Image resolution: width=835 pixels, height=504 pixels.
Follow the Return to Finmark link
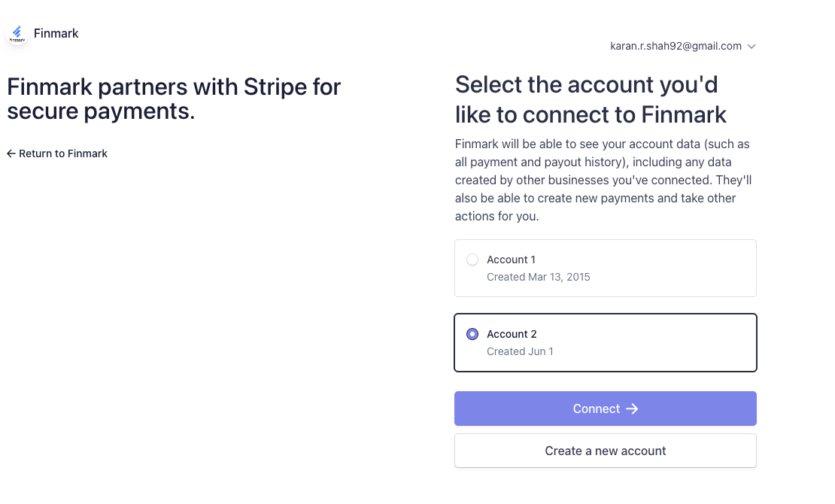coord(63,153)
